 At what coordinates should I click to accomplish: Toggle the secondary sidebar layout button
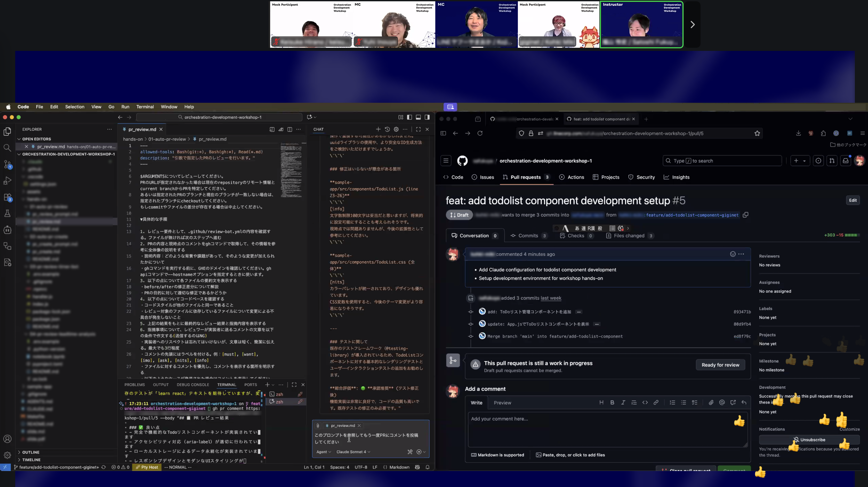pyautogui.click(x=427, y=117)
